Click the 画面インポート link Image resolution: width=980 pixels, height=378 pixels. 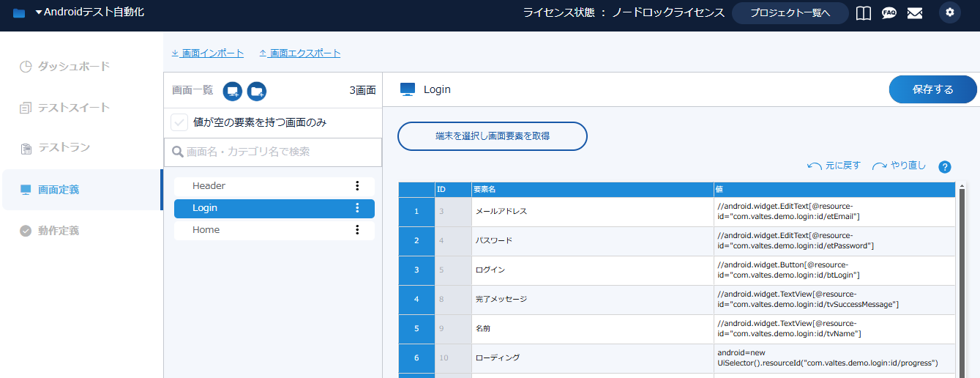coord(208,53)
